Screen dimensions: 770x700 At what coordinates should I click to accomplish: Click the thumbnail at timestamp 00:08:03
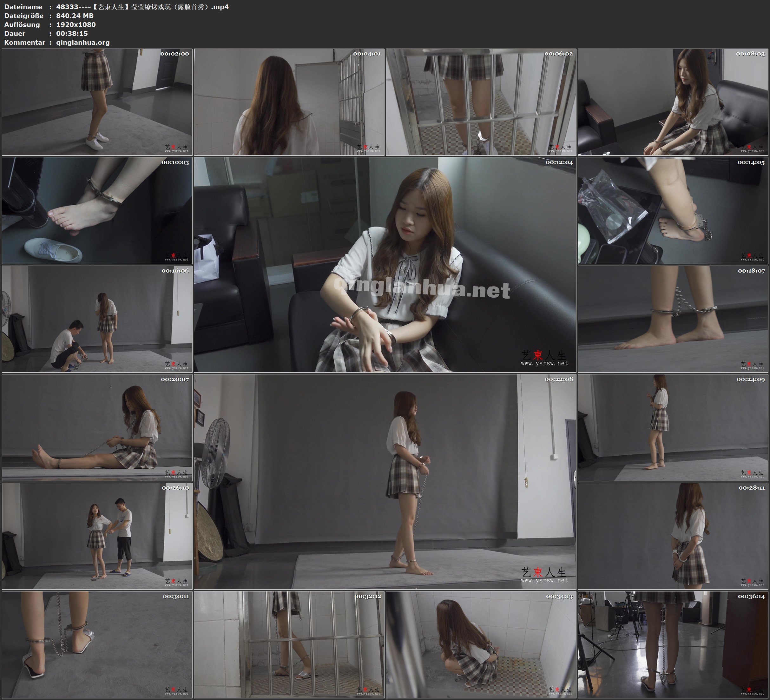click(x=673, y=102)
